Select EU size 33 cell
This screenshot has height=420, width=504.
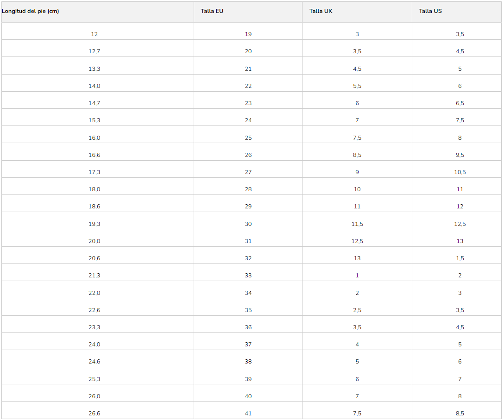(248, 276)
